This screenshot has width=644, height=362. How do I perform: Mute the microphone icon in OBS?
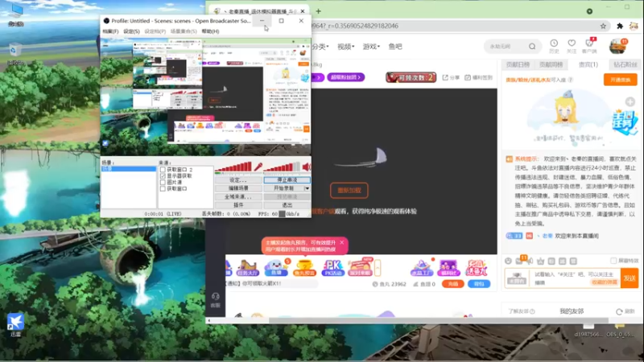(258, 167)
